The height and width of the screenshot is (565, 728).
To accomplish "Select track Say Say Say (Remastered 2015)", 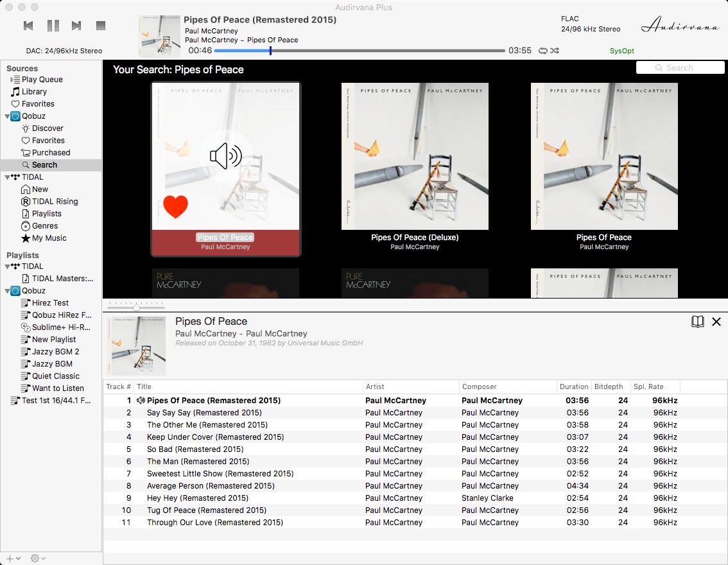I will coord(415,413).
